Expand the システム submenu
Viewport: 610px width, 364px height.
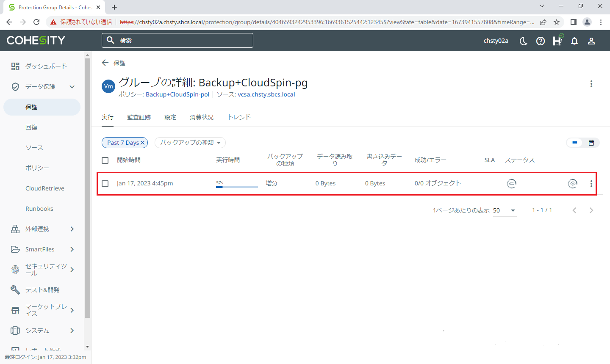[72, 331]
